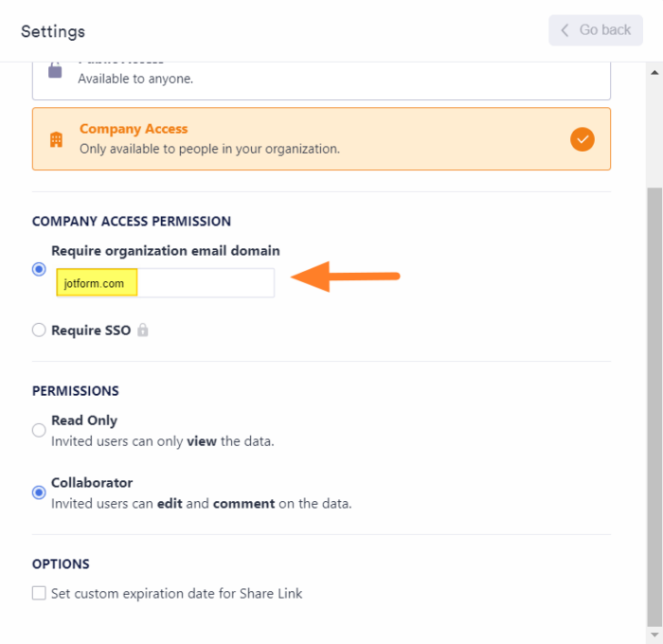663x644 pixels.
Task: Click the orange checkmark on Company Access
Action: point(582,139)
